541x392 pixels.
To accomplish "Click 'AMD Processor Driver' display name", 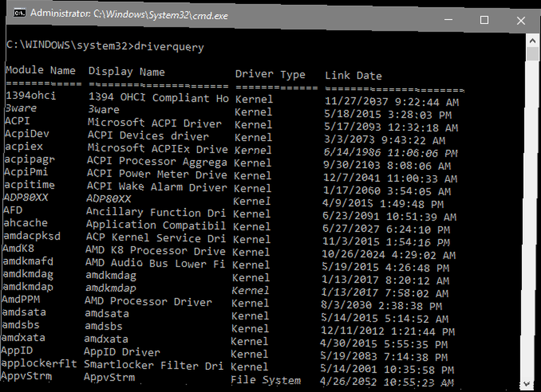I will coord(148,301).
